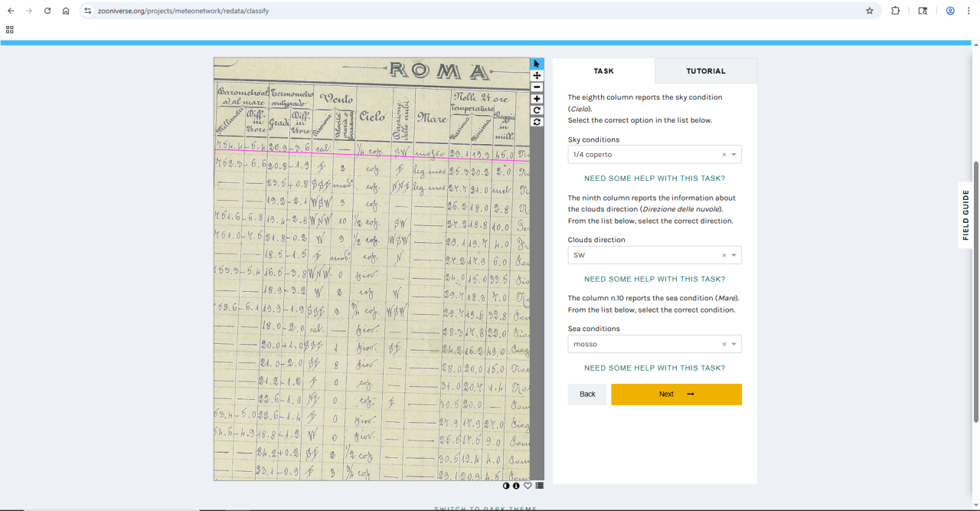
Task: Open the Field Guide side tab
Action: (x=966, y=215)
